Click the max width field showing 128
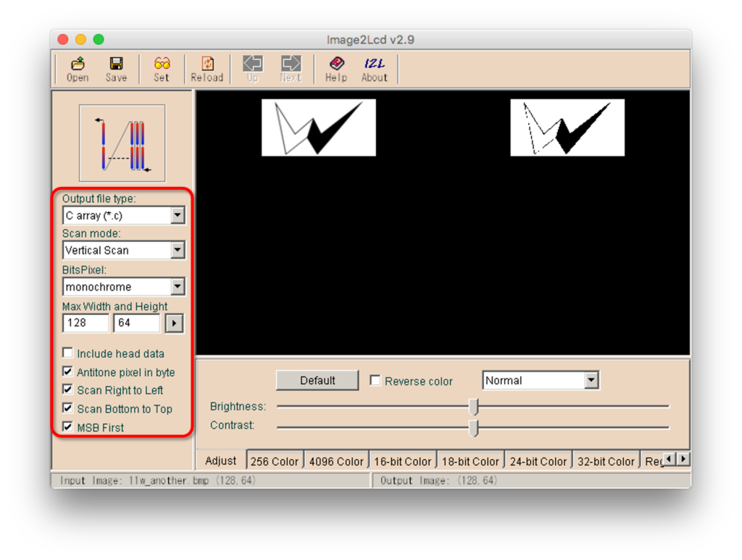 pyautogui.click(x=86, y=323)
